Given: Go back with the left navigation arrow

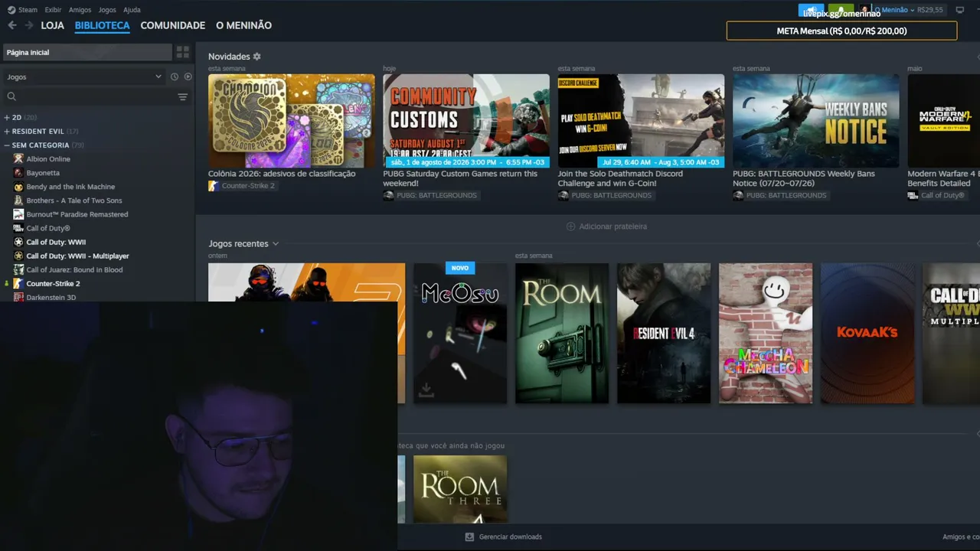Looking at the screenshot, I should pos(12,25).
